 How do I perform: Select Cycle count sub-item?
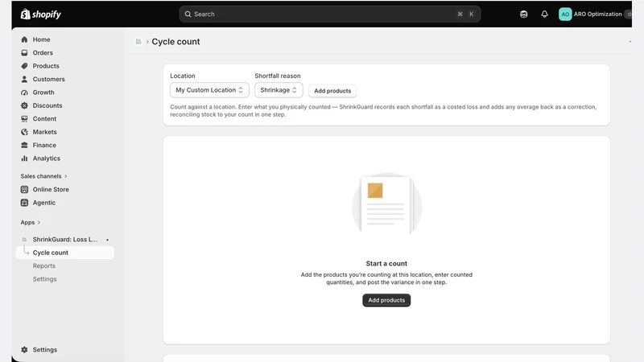(x=65, y=253)
